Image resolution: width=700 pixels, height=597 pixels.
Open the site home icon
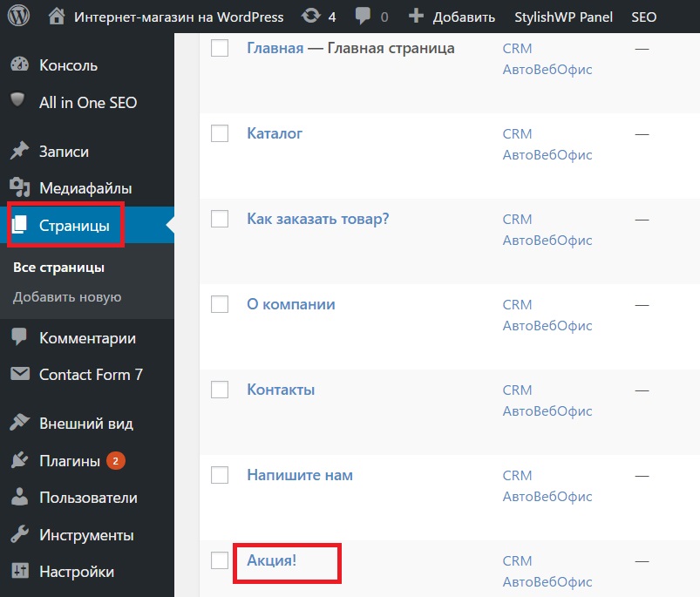[x=57, y=17]
